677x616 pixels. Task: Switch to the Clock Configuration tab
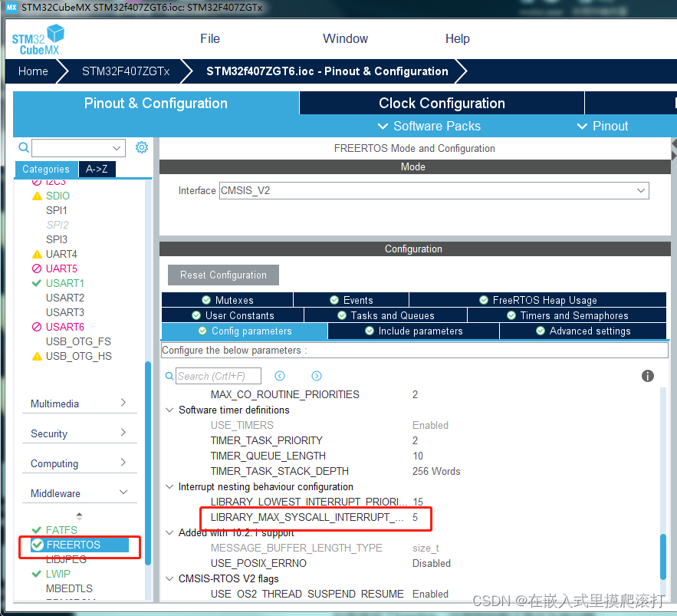[441, 103]
